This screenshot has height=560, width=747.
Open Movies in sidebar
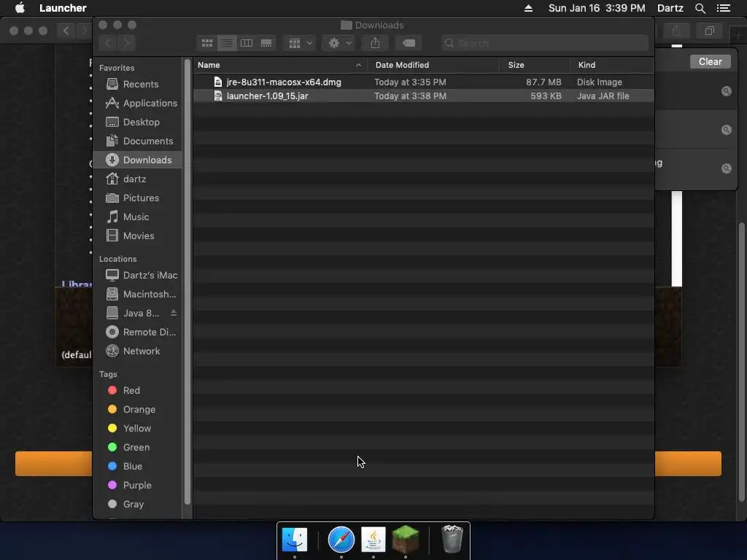coord(137,236)
